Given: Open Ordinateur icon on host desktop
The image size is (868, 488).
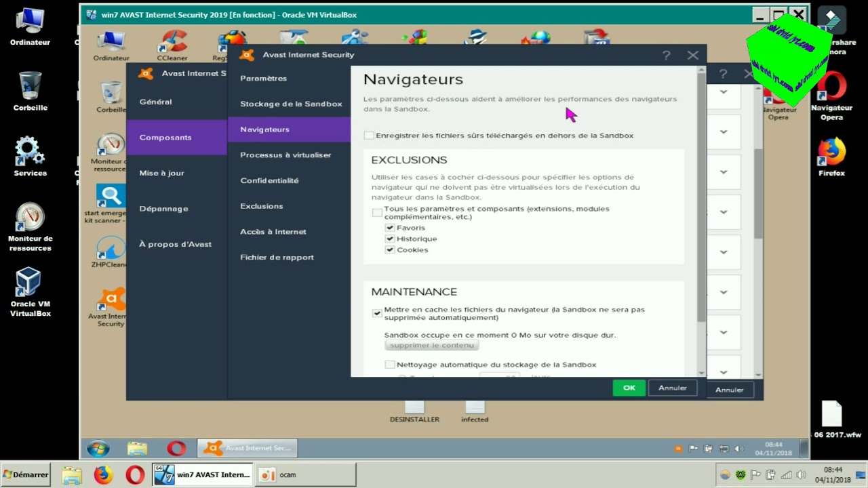Looking at the screenshot, I should click(30, 27).
